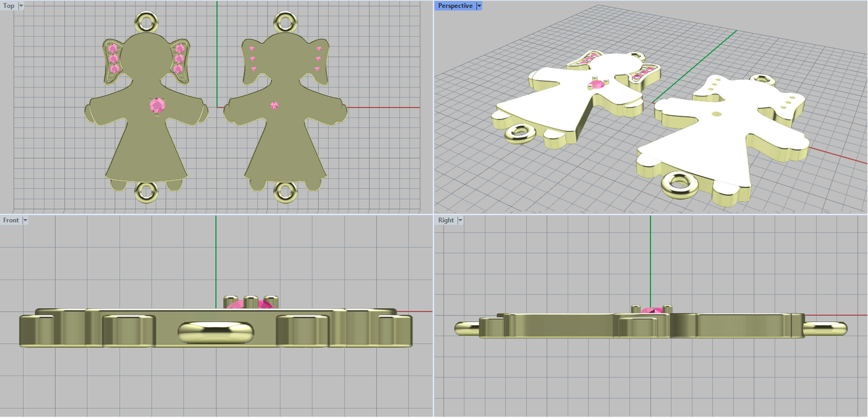The width and height of the screenshot is (868, 419).
Task: Select right doll's bottom jump ring in Top view
Action: pos(285,192)
